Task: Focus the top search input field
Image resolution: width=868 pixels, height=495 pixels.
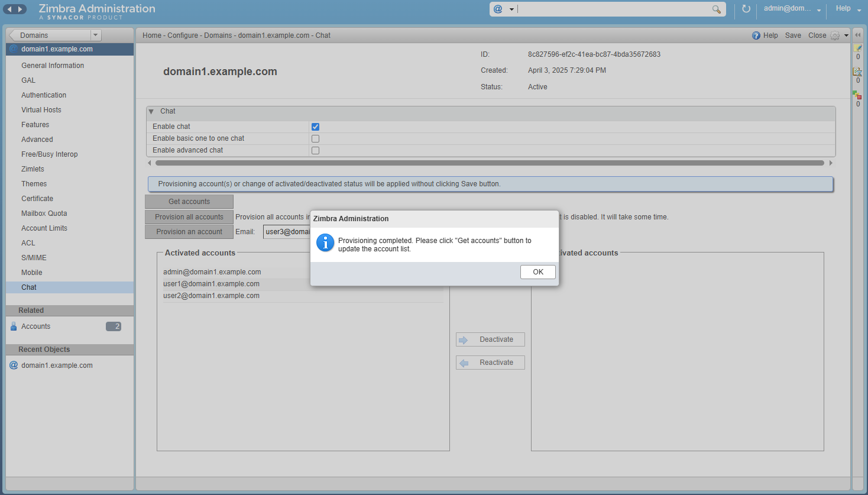Action: (x=614, y=9)
